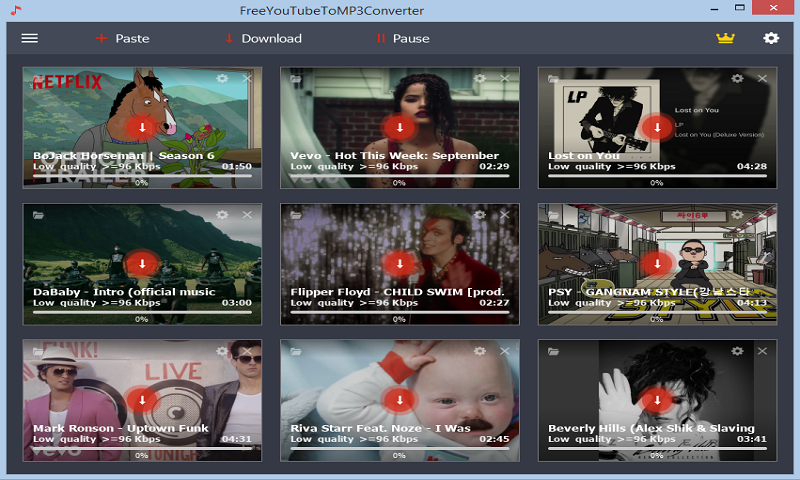Click quality label on Riva Starr card

tap(354, 439)
